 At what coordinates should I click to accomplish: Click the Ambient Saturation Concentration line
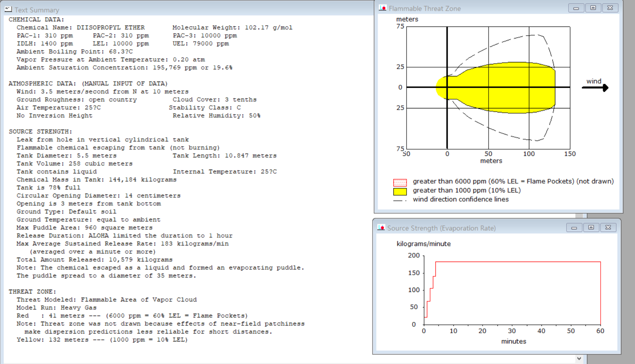(x=124, y=68)
